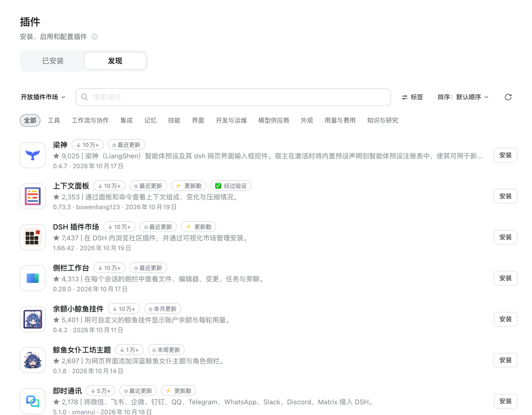Screen dimensions: 532x415
Task: Click version text 0.73.3 · bowenliang123
Action: (x=86, y=207)
